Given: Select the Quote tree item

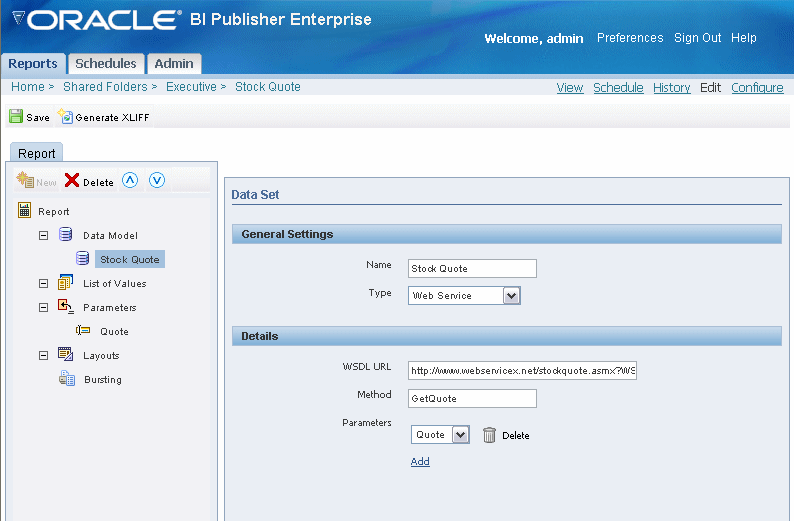Looking at the screenshot, I should pyautogui.click(x=114, y=332).
